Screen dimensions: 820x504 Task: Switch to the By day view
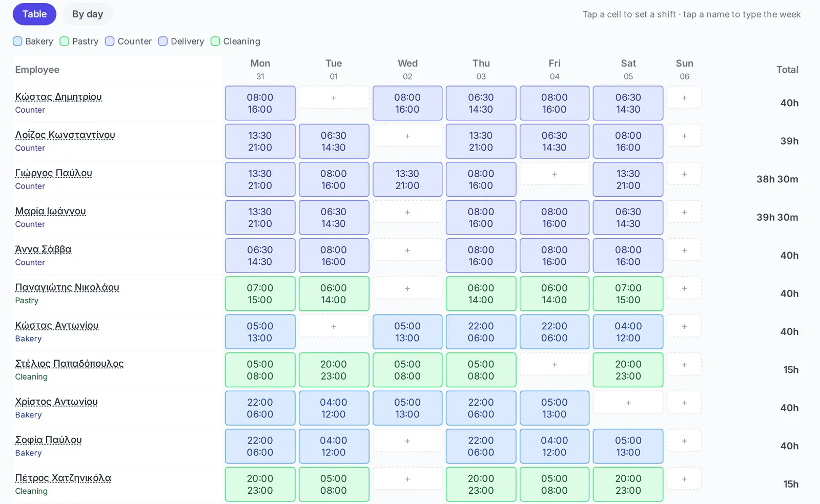88,14
